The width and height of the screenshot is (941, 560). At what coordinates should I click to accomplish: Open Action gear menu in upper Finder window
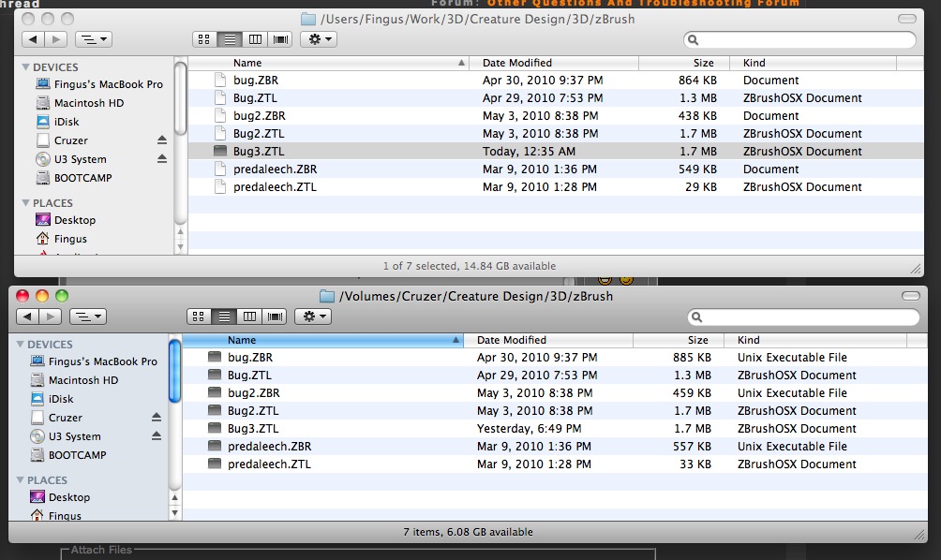(x=319, y=39)
